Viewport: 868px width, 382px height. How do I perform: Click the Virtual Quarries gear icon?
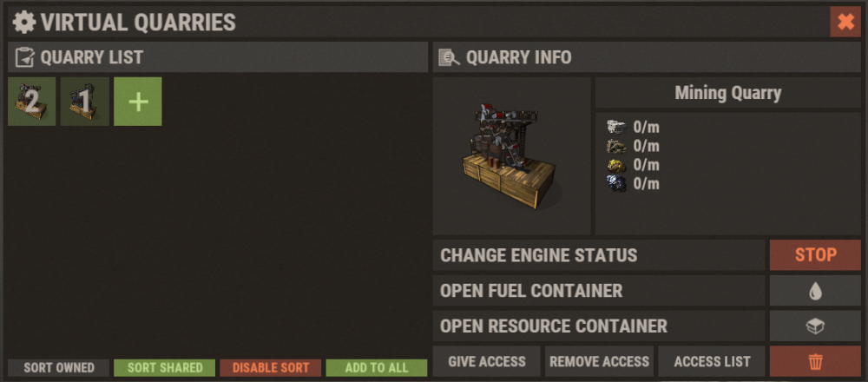23,23
